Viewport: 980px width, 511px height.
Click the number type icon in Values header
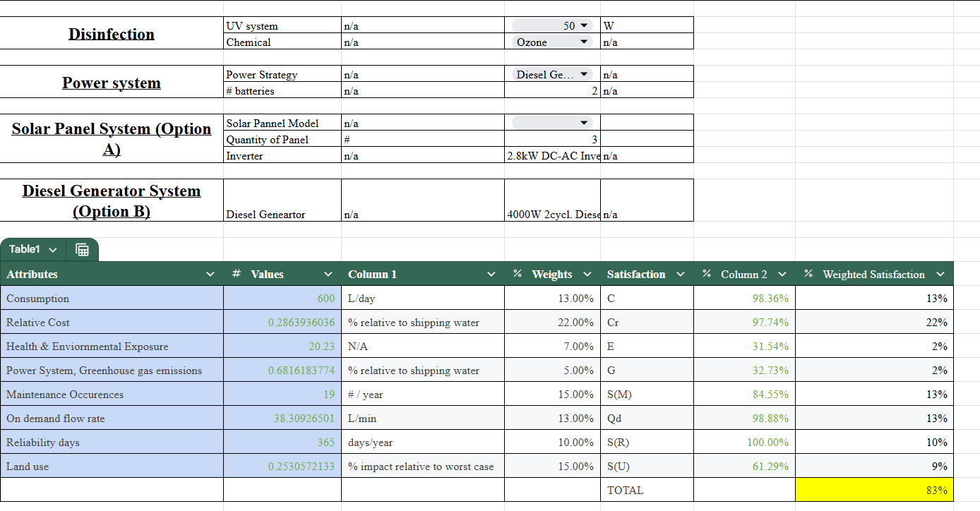pyautogui.click(x=237, y=274)
